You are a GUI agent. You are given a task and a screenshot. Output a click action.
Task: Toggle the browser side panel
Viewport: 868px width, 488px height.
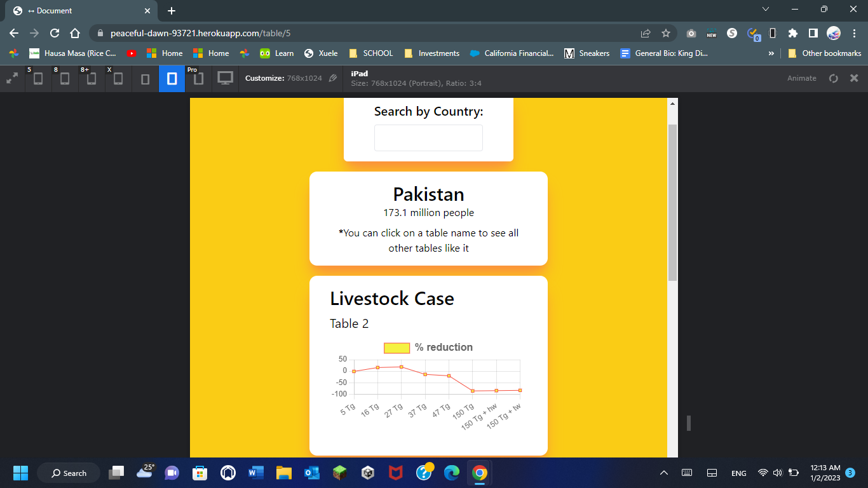[x=813, y=33]
